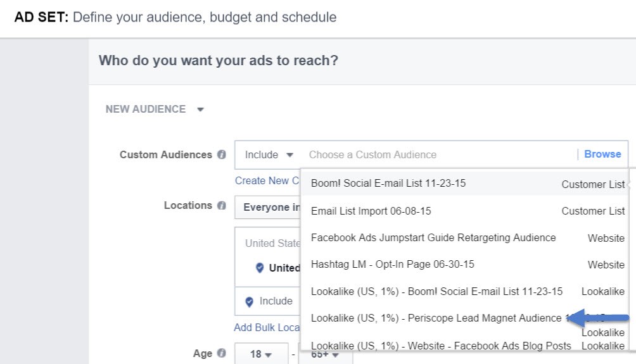The height and width of the screenshot is (364, 636).
Task: Select Hashtag LM - Opt-In Page 06-30-15
Action: pos(465,264)
